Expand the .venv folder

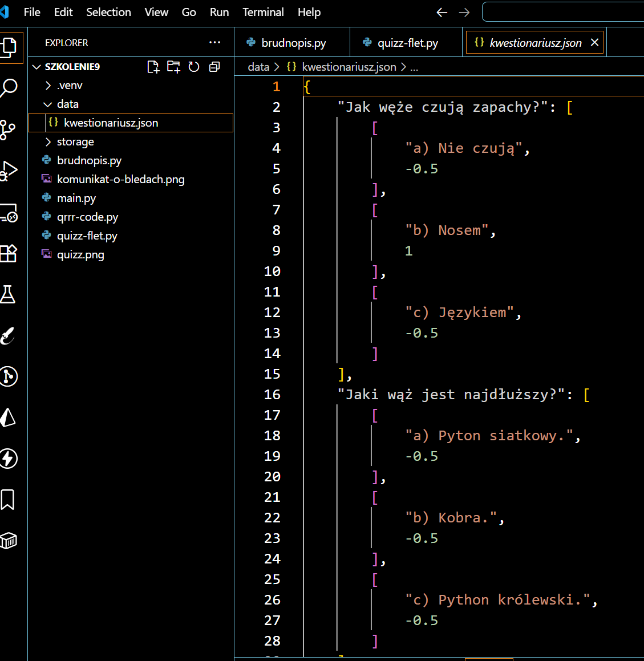point(48,85)
